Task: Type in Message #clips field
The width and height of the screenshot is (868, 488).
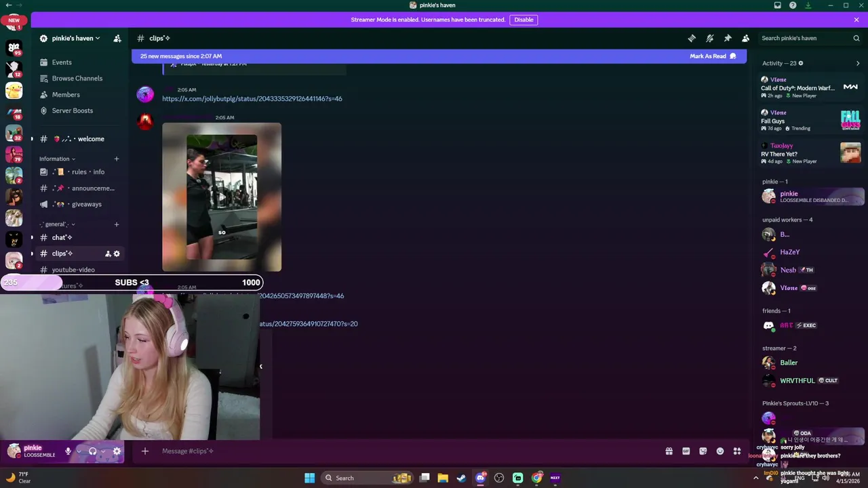Action: pyautogui.click(x=407, y=451)
